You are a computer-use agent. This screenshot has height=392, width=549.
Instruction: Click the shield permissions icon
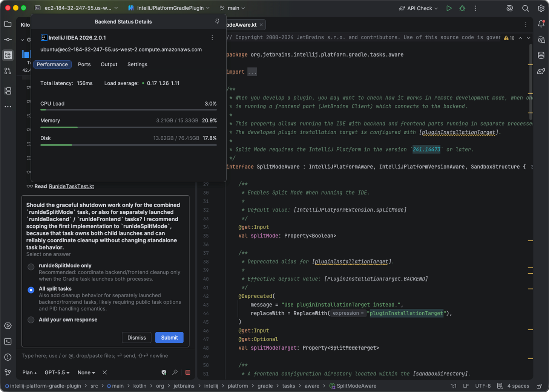click(164, 372)
